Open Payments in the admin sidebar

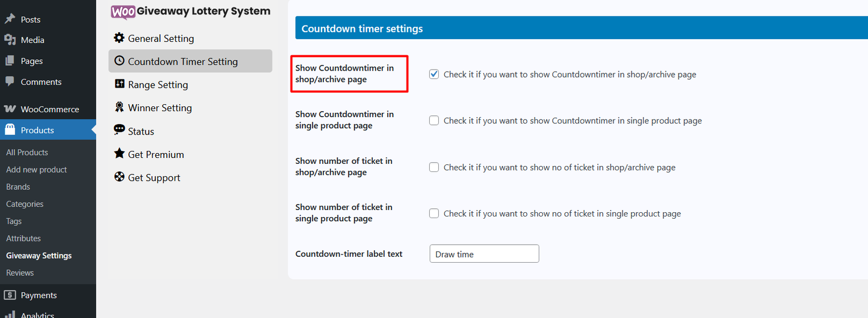tap(39, 295)
